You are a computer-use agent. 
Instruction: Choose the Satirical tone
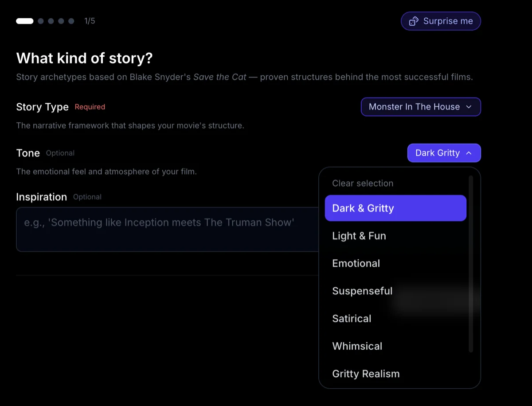click(x=352, y=318)
